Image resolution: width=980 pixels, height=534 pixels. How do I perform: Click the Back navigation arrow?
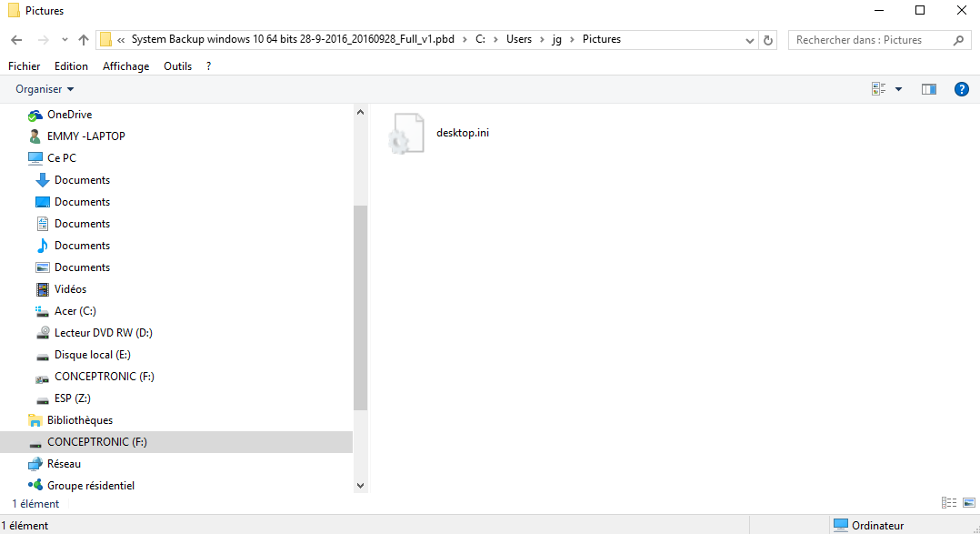(x=17, y=40)
